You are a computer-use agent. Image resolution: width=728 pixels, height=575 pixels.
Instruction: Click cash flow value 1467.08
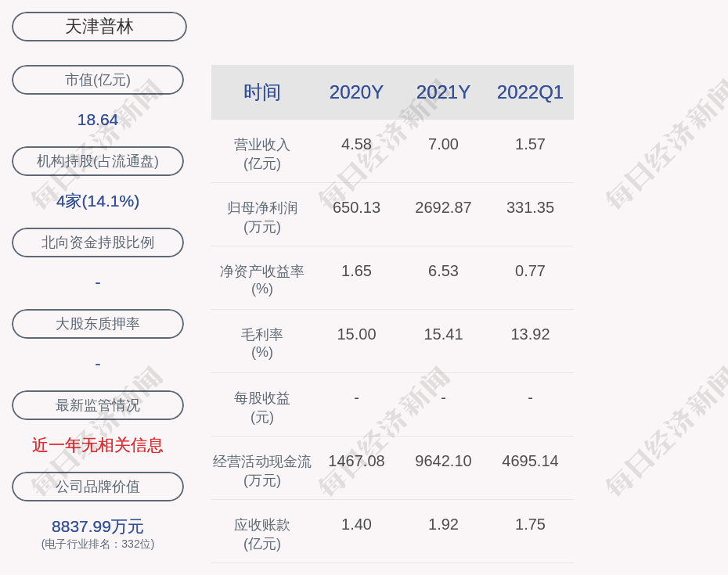[x=357, y=461]
